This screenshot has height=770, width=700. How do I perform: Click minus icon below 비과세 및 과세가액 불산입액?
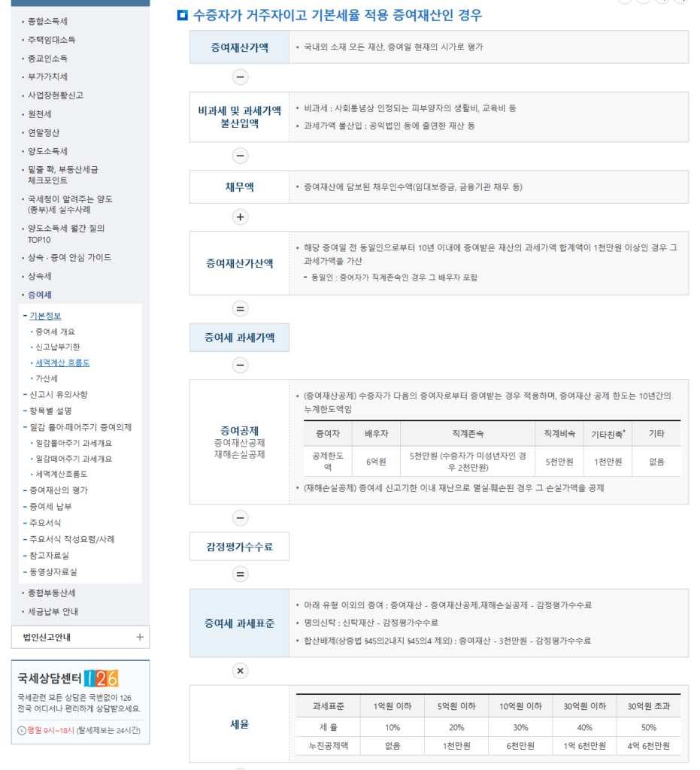coord(240,156)
